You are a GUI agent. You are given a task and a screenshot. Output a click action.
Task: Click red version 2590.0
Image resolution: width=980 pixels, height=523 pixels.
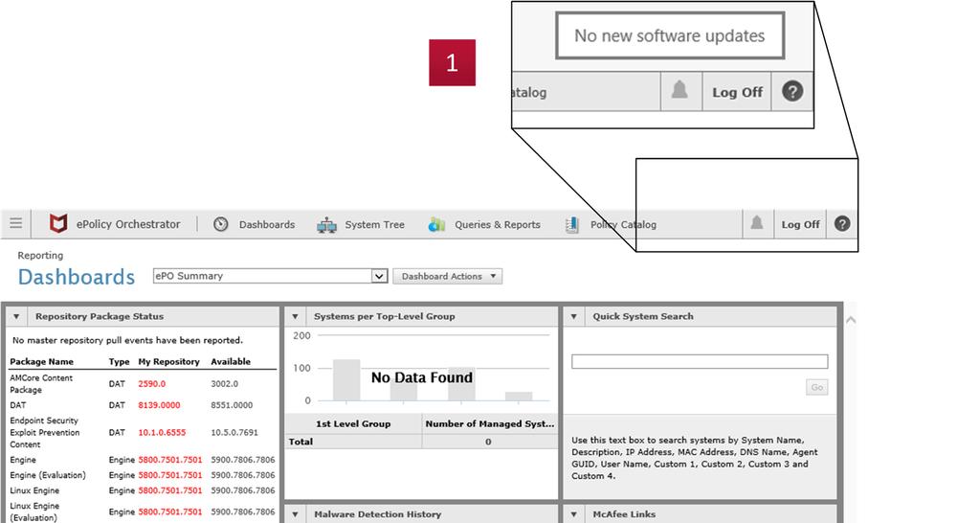coord(152,383)
